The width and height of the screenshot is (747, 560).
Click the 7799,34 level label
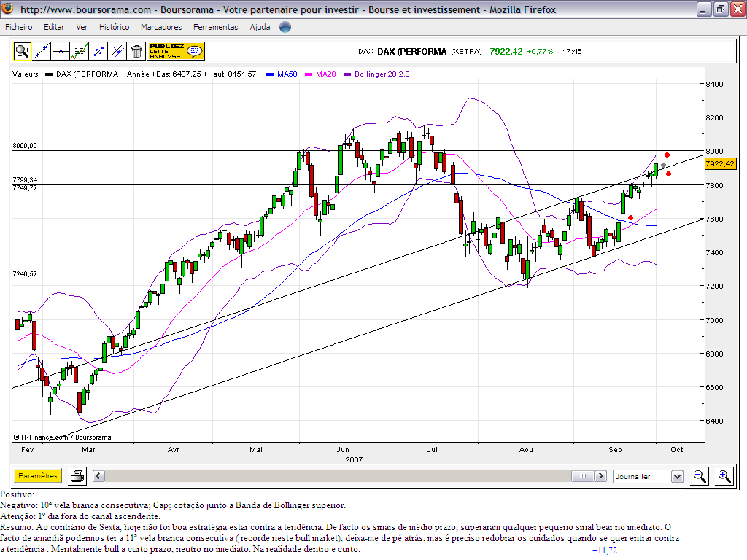click(x=25, y=180)
